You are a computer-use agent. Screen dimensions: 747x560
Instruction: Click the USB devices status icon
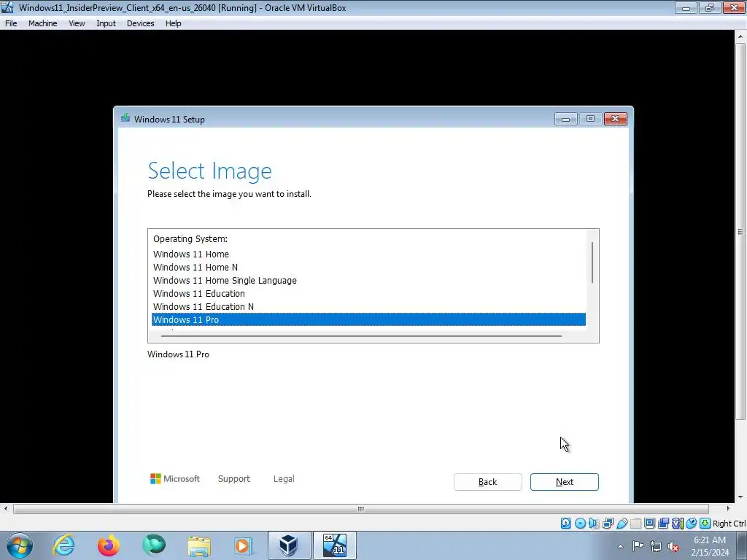[622, 524]
